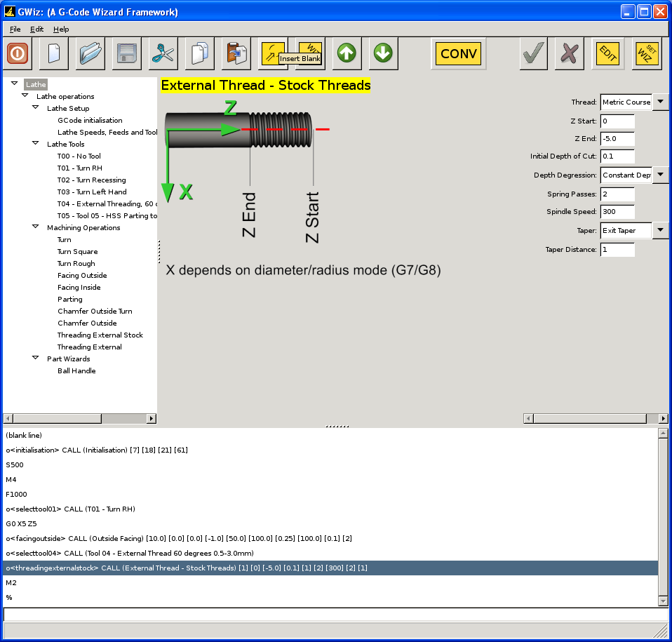Click the Spring Passes field
The height and width of the screenshot is (642, 672).
[x=617, y=194]
